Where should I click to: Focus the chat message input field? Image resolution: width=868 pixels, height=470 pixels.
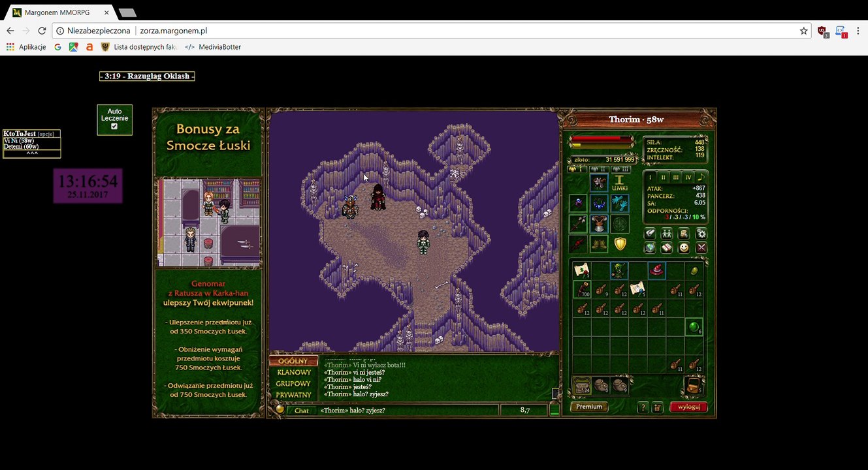[408, 411]
